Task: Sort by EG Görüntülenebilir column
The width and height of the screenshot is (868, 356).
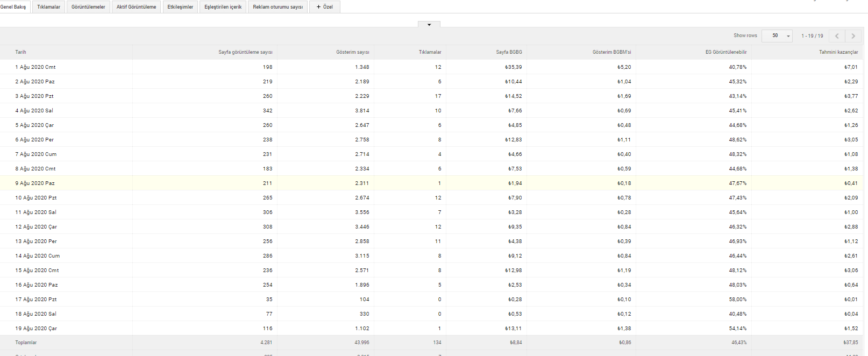Action: (x=726, y=52)
